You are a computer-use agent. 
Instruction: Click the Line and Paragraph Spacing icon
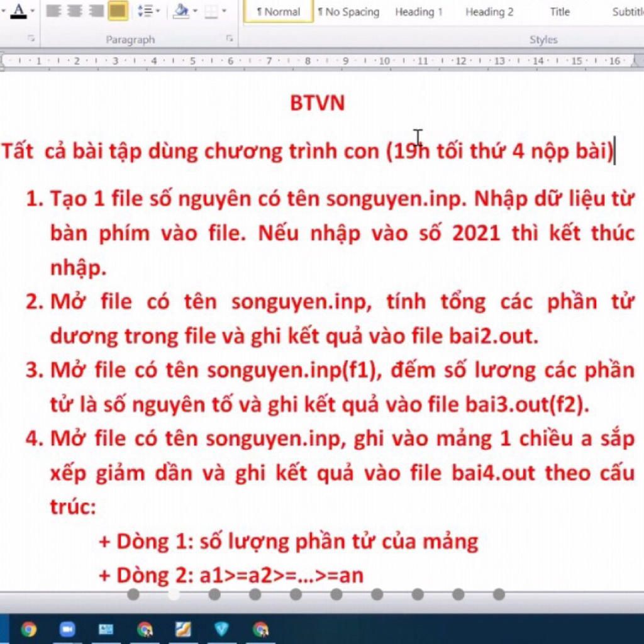coord(145,11)
